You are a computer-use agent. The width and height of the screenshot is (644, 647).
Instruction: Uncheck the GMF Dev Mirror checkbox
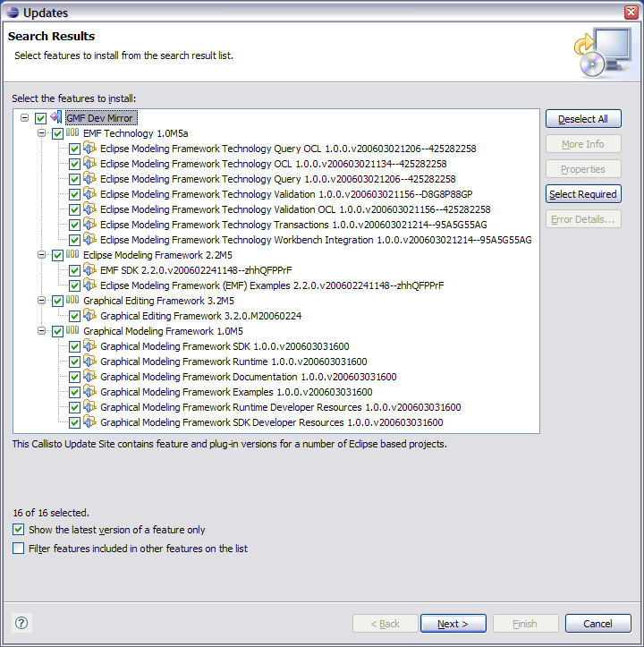pos(40,118)
